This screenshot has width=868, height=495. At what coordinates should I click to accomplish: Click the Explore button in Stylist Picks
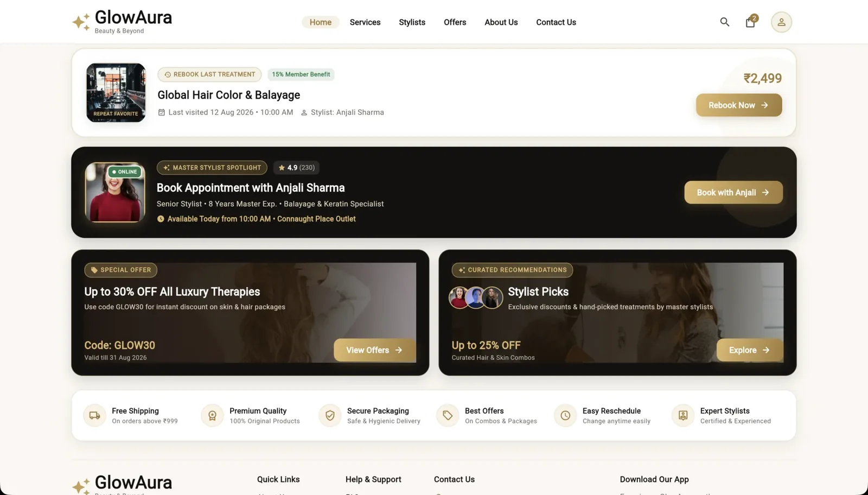[750, 350]
